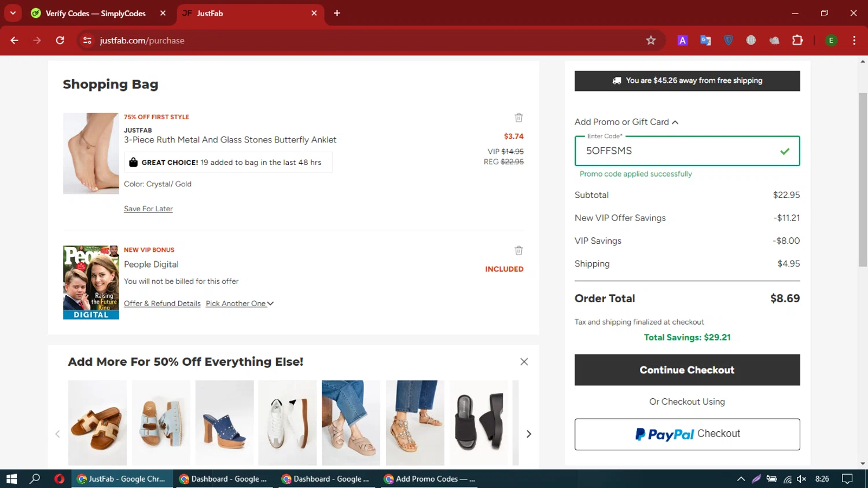This screenshot has height=488, width=868.
Task: Open the Add Promo Codes taskbar window
Action: (x=429, y=479)
